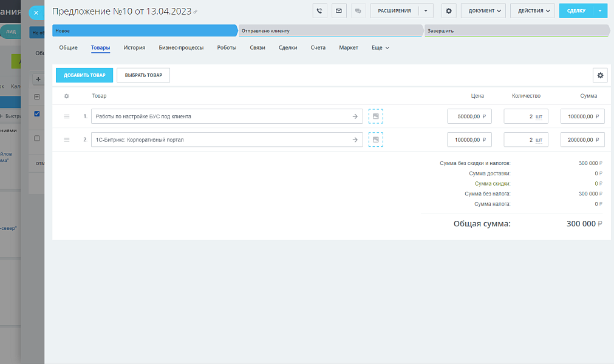This screenshot has height=364, width=614.
Task: Open settings gear next to Расширения
Action: [449, 11]
